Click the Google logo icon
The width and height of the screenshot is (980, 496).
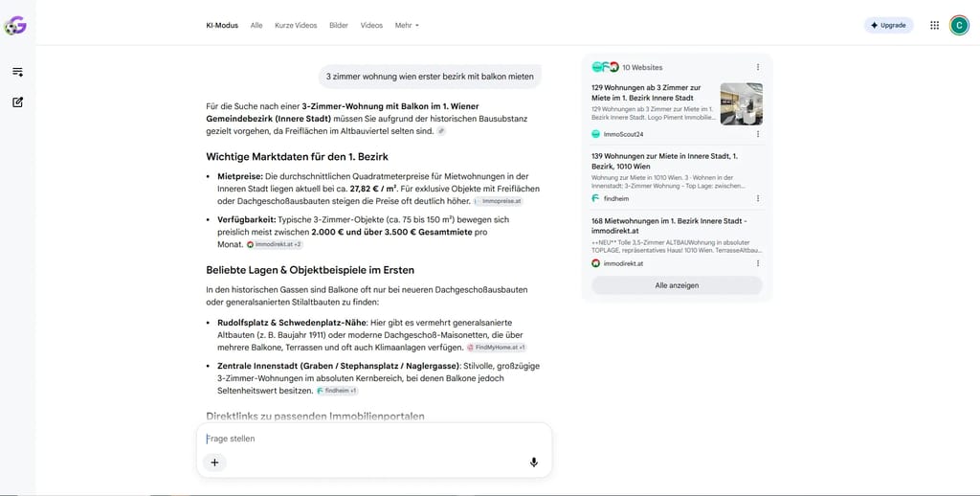pos(15,26)
